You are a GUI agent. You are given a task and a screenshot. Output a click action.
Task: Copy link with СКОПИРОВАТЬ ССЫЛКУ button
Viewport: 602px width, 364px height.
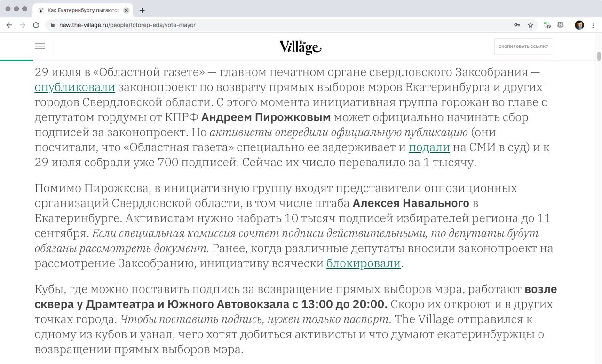(523, 46)
